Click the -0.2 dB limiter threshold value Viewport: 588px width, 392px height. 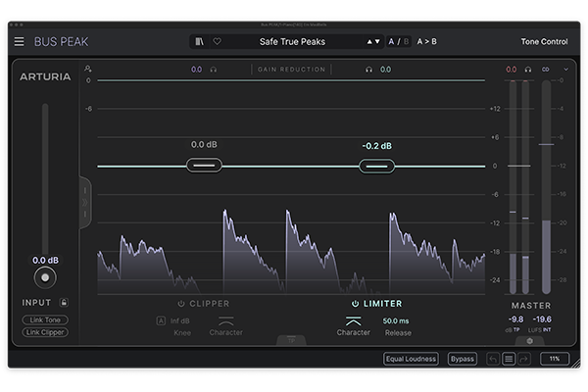point(377,146)
